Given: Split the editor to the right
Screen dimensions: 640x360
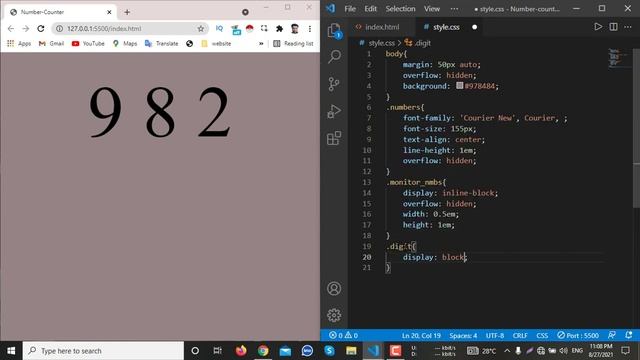Looking at the screenshot, I should (613, 27).
